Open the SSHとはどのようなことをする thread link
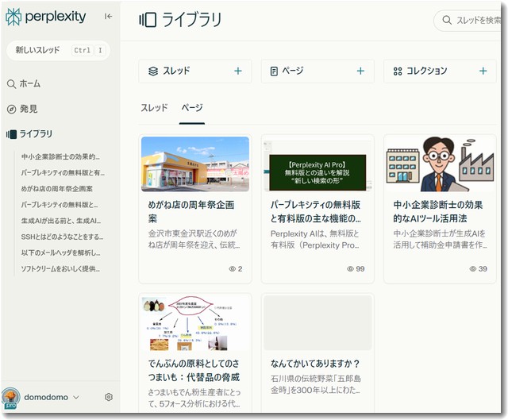Screen dimensions: 508x420 pos(62,237)
